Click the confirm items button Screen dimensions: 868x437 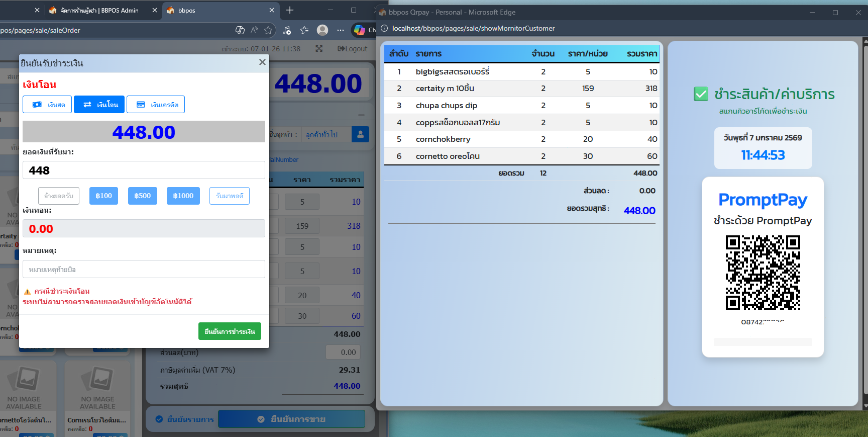point(185,419)
